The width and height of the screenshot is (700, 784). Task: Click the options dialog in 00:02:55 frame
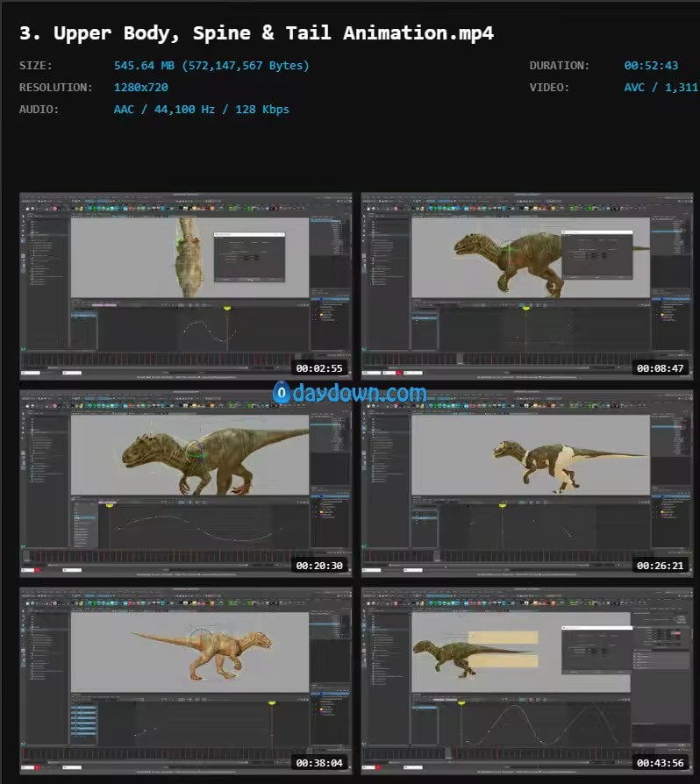tap(249, 256)
